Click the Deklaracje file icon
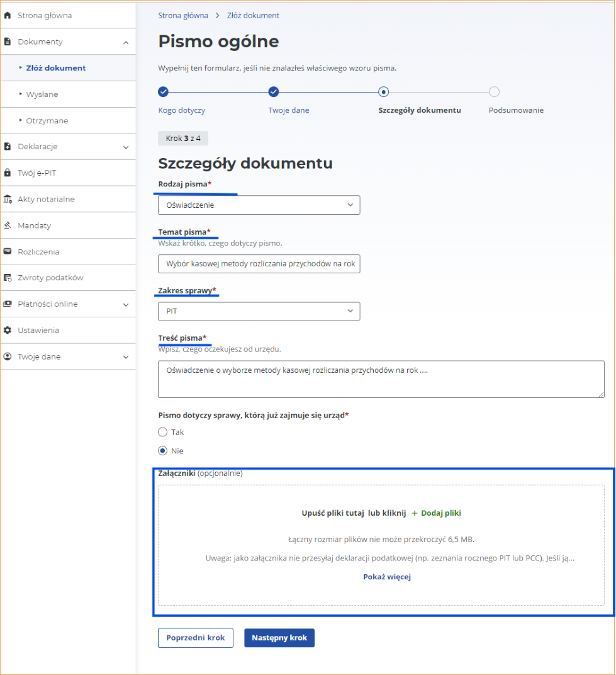This screenshot has height=675, width=616. [8, 147]
